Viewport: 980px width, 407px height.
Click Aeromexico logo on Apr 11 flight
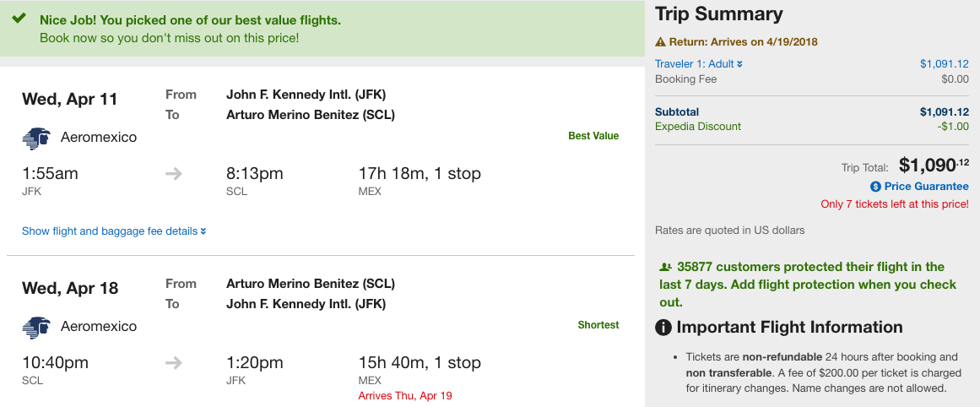(35, 138)
